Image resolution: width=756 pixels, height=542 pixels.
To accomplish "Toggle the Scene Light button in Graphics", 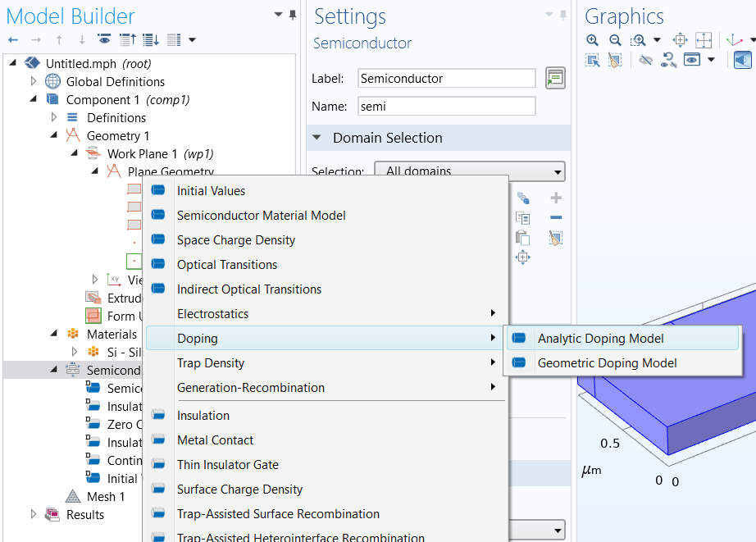I will point(742,60).
